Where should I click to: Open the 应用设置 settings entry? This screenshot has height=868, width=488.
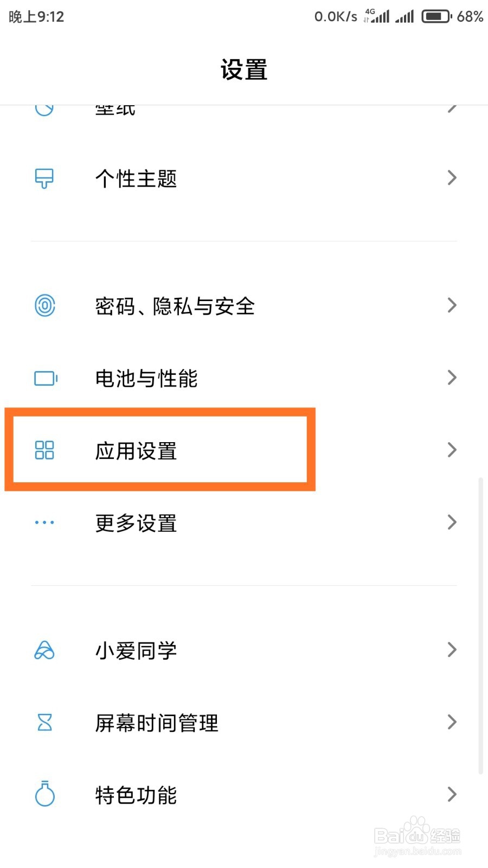(136, 450)
